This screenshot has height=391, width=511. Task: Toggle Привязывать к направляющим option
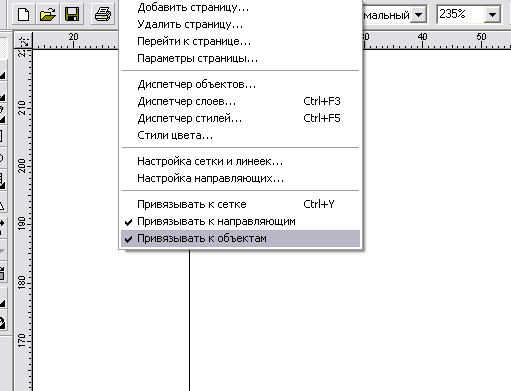241,221
